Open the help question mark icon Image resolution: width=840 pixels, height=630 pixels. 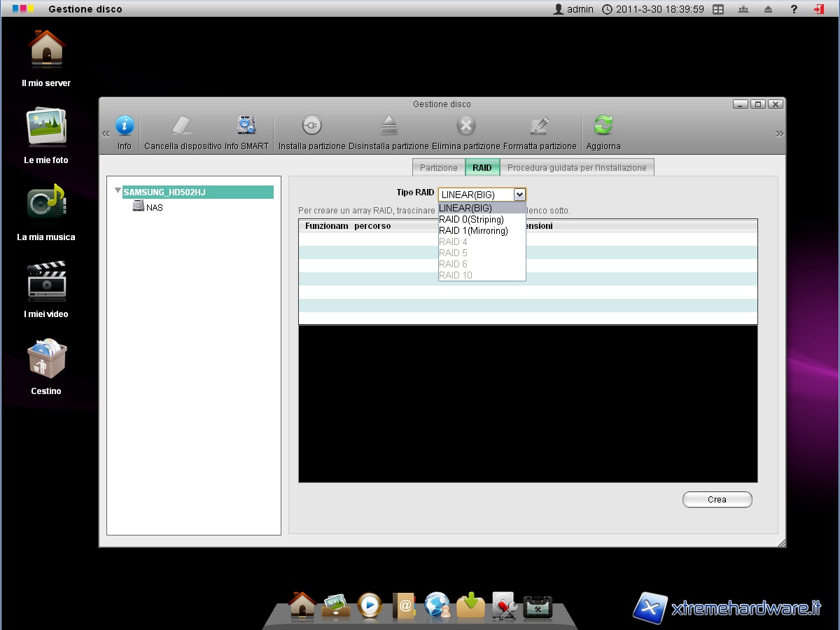click(794, 9)
